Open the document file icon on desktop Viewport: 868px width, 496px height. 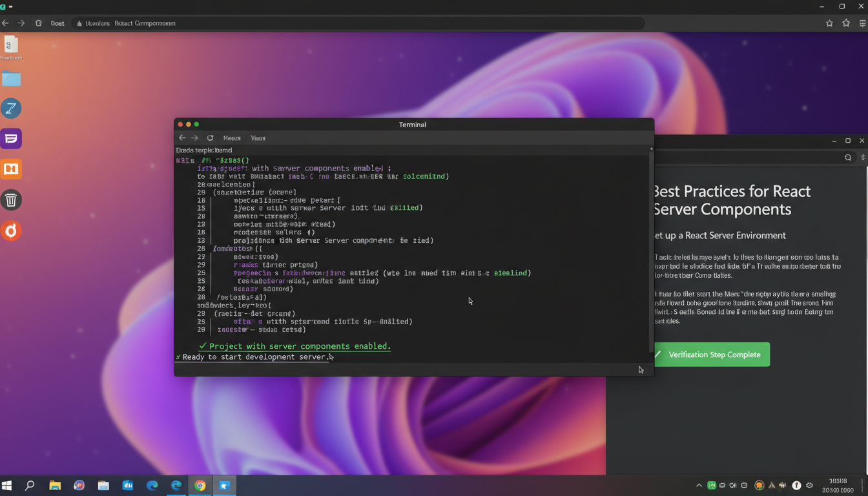pos(11,45)
